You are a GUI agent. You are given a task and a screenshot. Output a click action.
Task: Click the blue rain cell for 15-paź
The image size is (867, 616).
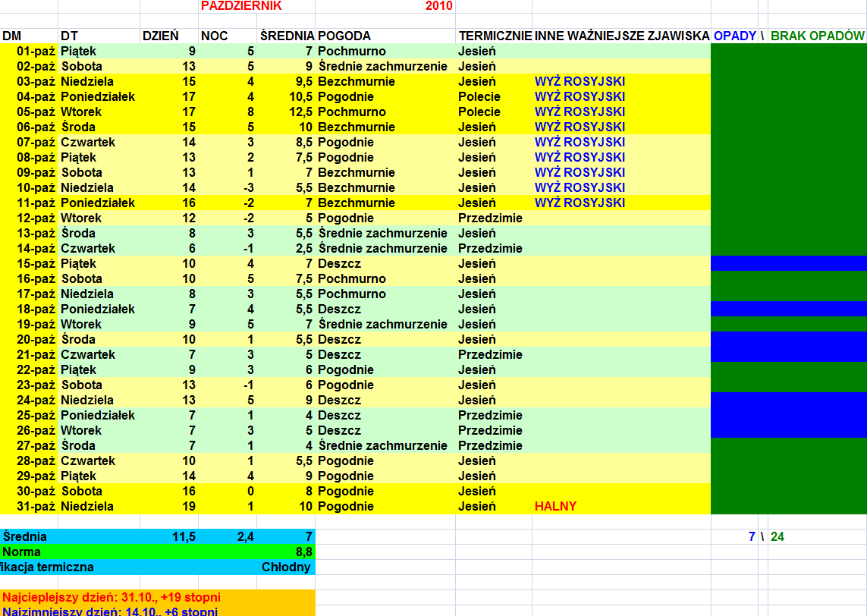[x=788, y=263]
